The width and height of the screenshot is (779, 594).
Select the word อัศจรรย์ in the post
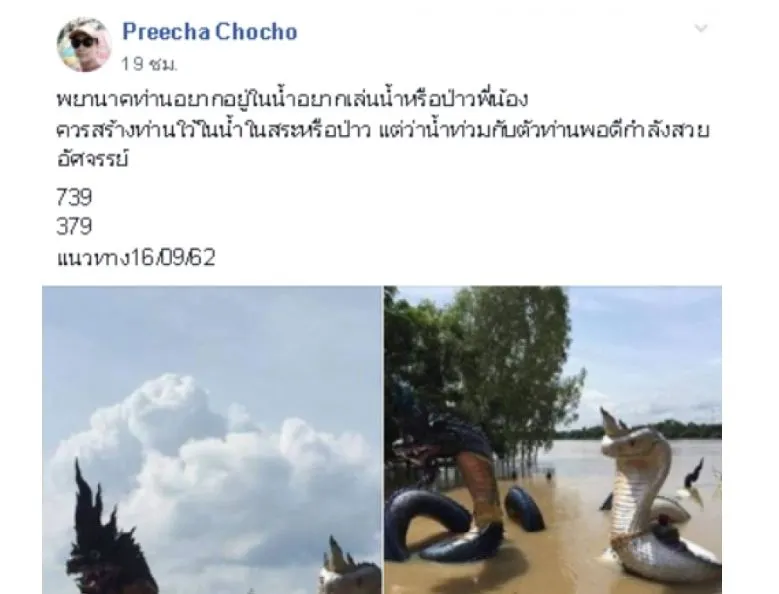pyautogui.click(x=93, y=159)
